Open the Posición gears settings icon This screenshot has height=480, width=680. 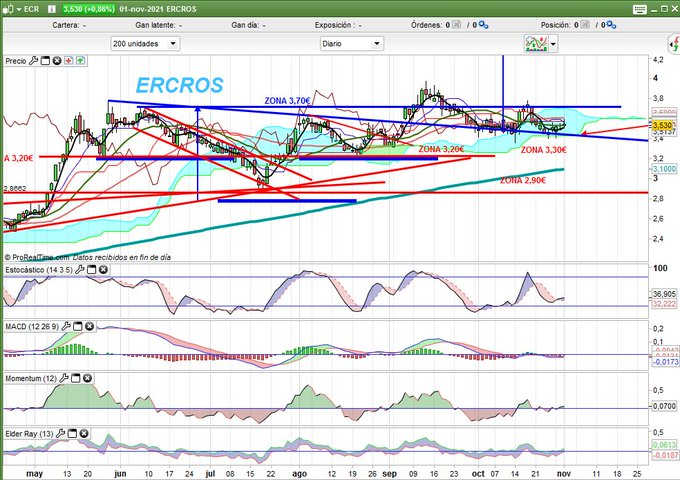611,25
